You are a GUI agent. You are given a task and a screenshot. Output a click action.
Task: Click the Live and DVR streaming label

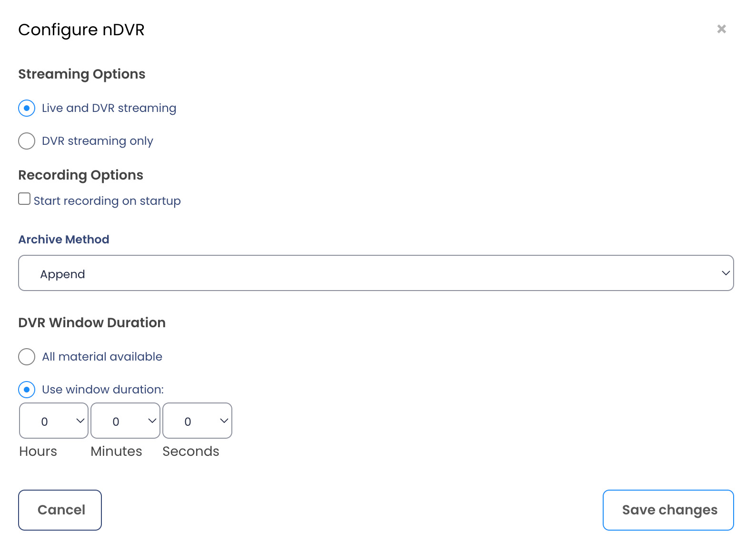click(x=109, y=108)
